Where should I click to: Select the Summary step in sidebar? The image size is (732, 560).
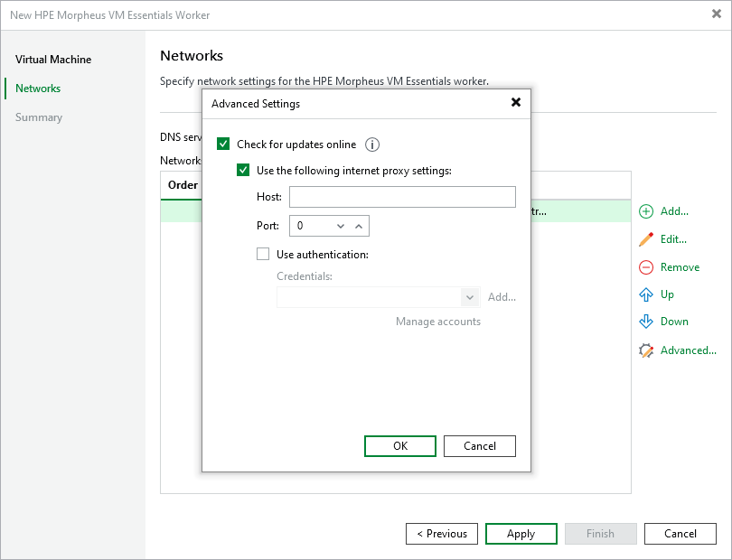(x=39, y=117)
